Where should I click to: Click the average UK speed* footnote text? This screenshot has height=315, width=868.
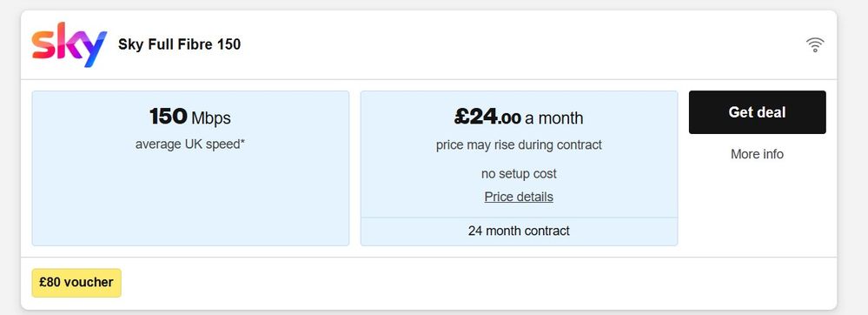[190, 144]
